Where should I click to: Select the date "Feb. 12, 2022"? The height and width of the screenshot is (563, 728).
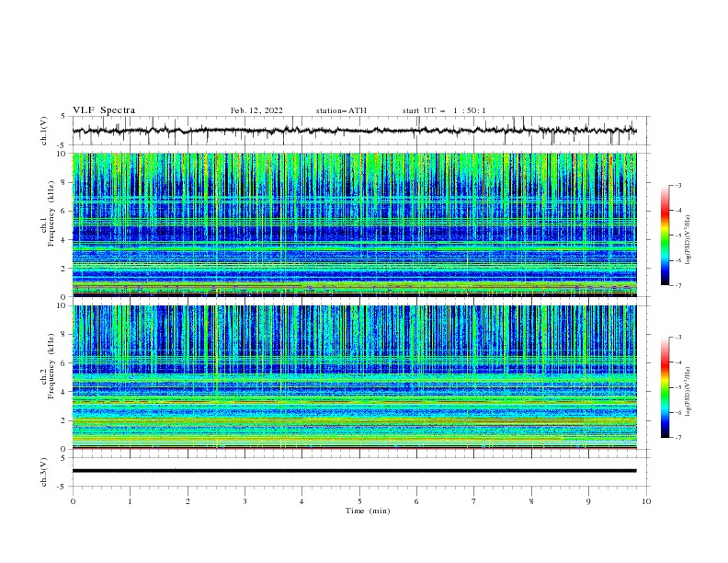coord(256,110)
